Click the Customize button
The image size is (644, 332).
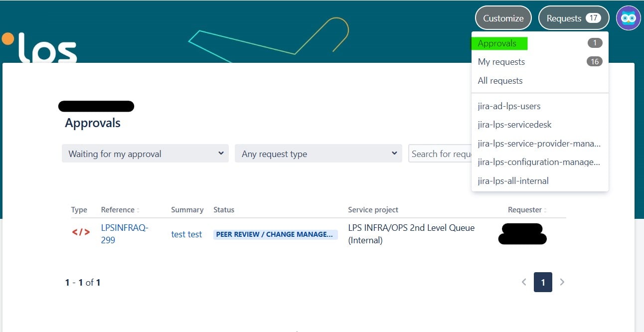tap(503, 18)
